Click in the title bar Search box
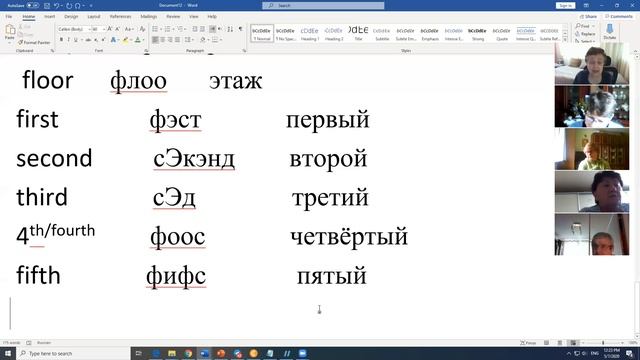The width and height of the screenshot is (640, 360). coord(323,6)
